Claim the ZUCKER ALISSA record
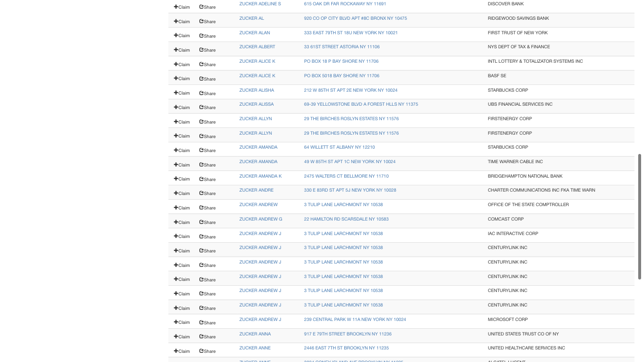The width and height of the screenshot is (644, 362). click(x=182, y=108)
